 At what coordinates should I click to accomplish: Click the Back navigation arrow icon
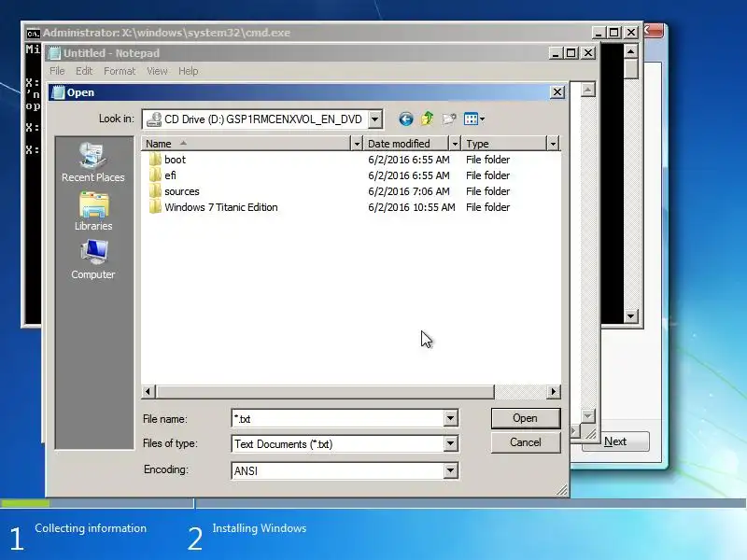406,119
